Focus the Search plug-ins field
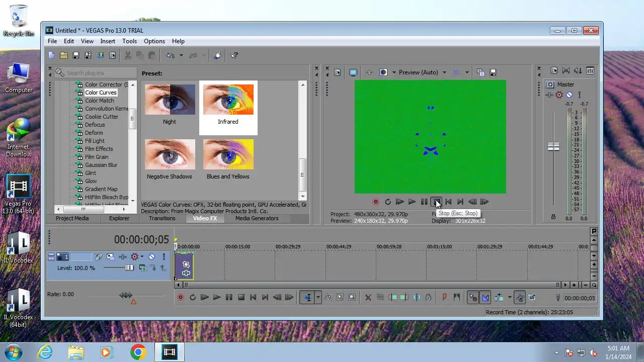This screenshot has width=644, height=362. [96, 73]
